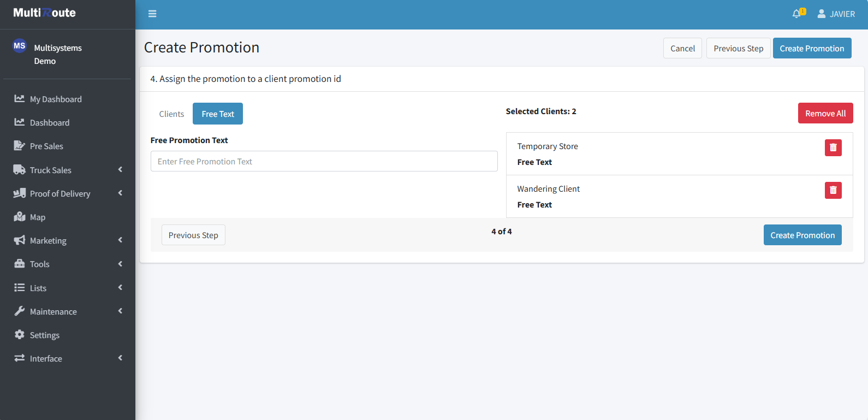
Task: Open Settings via the gear icon
Action: 20,335
